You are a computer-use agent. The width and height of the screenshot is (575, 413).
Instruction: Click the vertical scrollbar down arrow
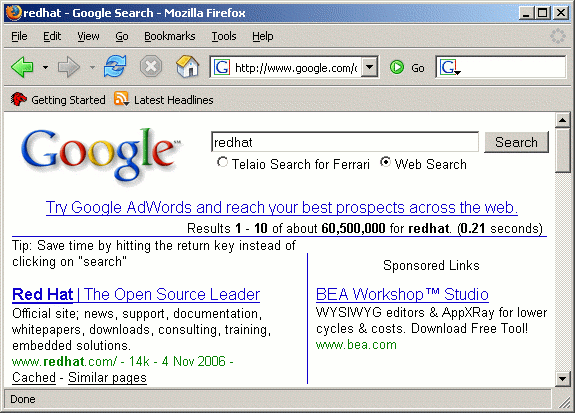562,378
